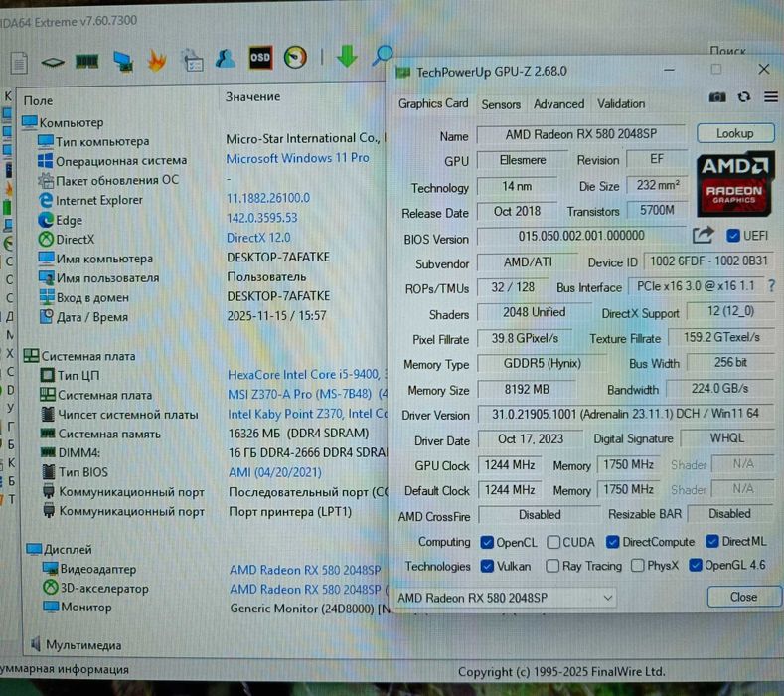Toggle the CUDA checkbox
The image size is (784, 696).
pos(553,542)
